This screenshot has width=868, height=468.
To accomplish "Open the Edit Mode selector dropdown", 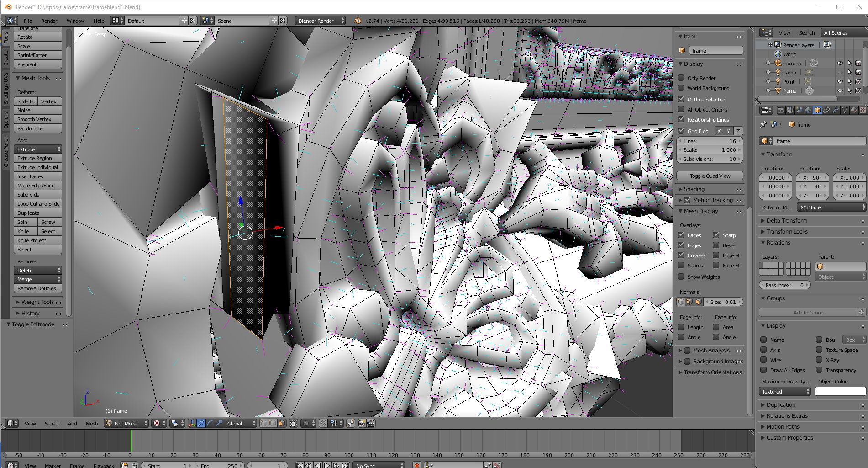I will tap(126, 423).
